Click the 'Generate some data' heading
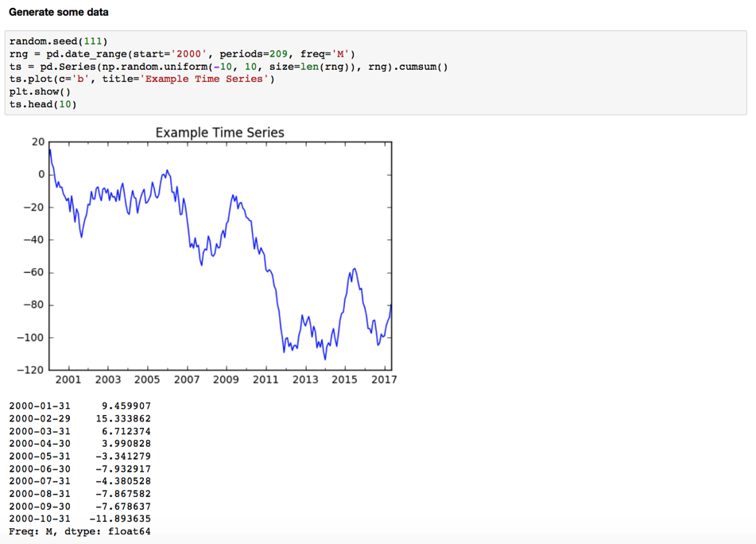 (x=58, y=12)
